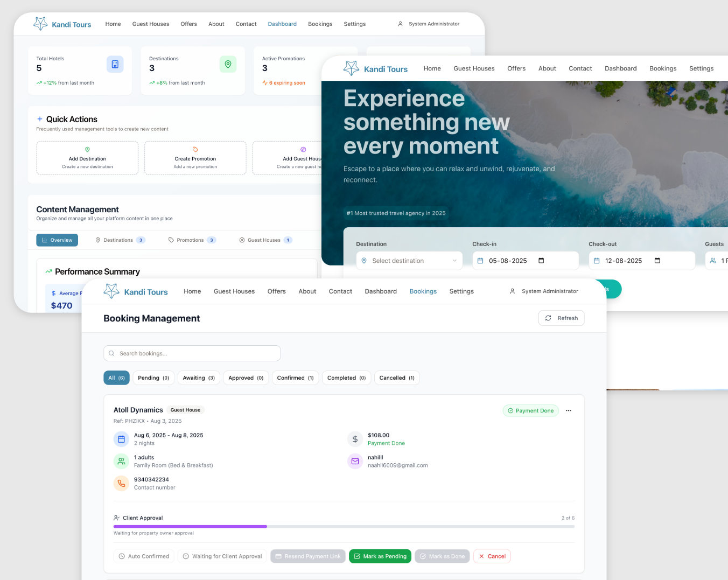Switch to Destinations tab in Content Management
This screenshot has width=728, height=580.
point(120,240)
